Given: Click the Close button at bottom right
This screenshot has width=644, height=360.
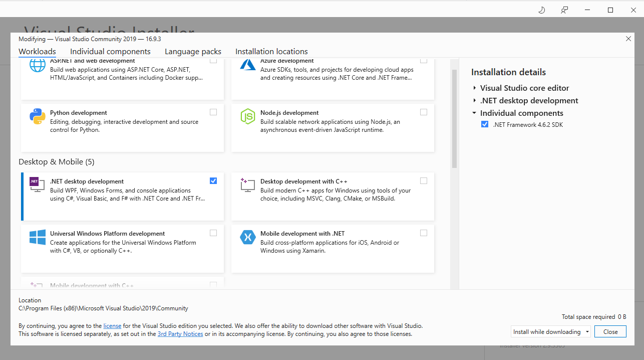Looking at the screenshot, I should tap(610, 331).
